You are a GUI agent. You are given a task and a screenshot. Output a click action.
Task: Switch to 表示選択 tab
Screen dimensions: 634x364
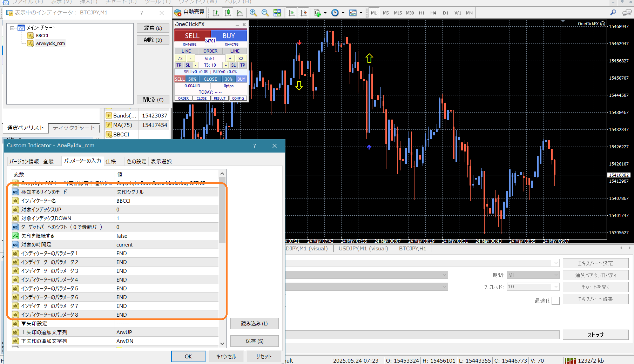pos(161,161)
